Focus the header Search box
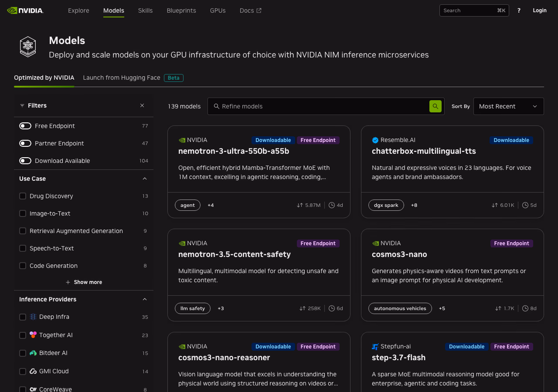The image size is (558, 392). (474, 10)
